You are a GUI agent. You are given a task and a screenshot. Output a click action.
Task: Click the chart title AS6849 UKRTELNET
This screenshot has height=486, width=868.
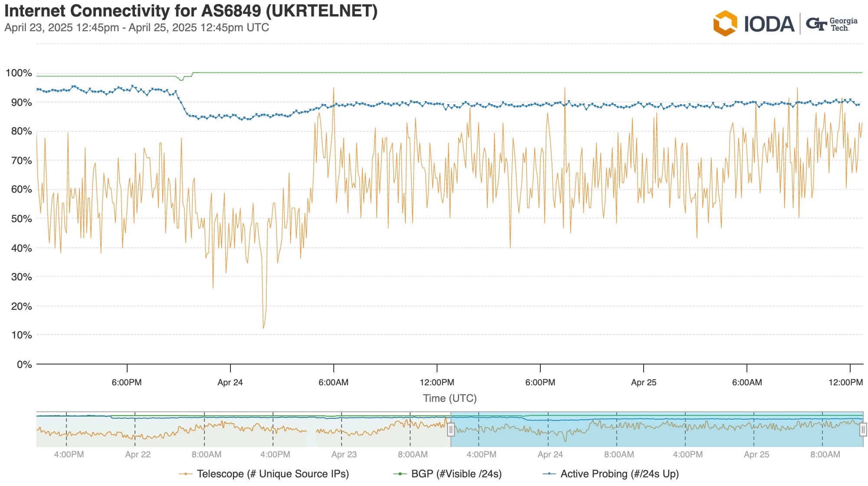pos(191,11)
